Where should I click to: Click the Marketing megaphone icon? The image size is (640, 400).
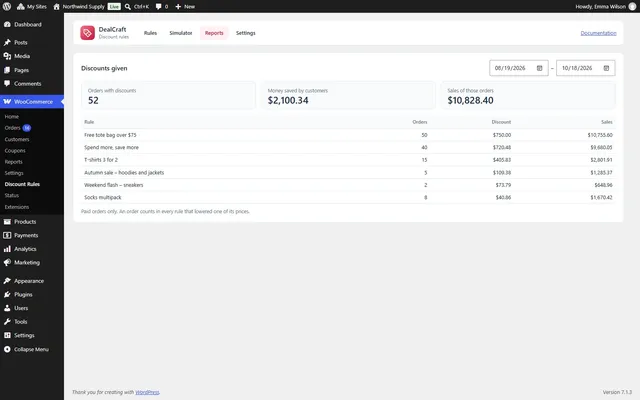[7, 262]
